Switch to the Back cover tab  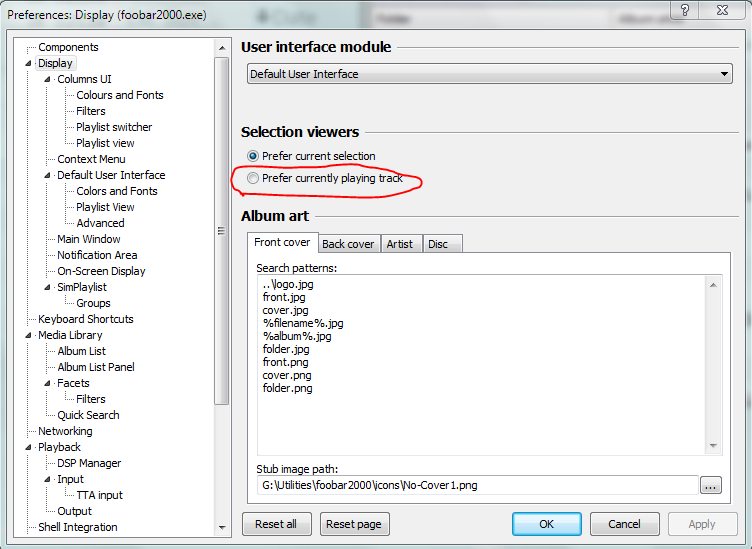pos(348,244)
